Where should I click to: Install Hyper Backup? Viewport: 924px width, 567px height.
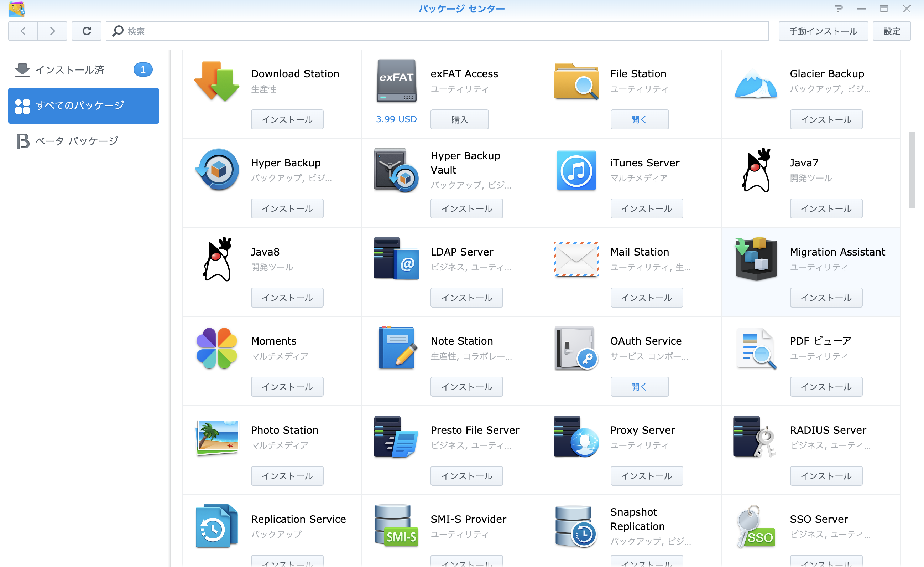[287, 208]
